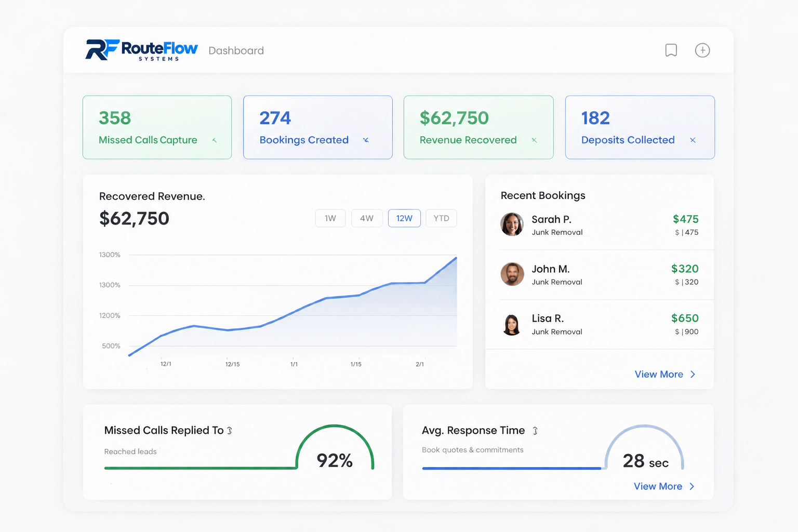The width and height of the screenshot is (798, 532).
Task: Switch chart to YTD range
Action: coord(441,218)
